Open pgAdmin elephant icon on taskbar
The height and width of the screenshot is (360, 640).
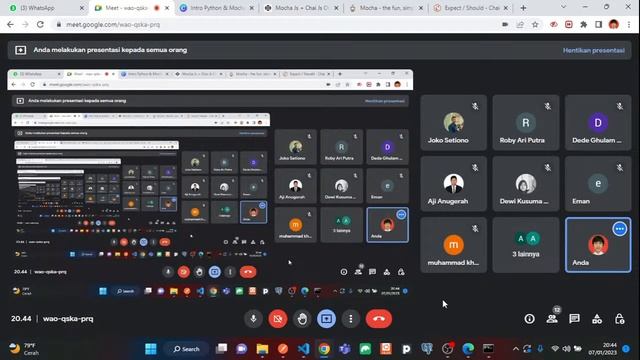click(427, 349)
